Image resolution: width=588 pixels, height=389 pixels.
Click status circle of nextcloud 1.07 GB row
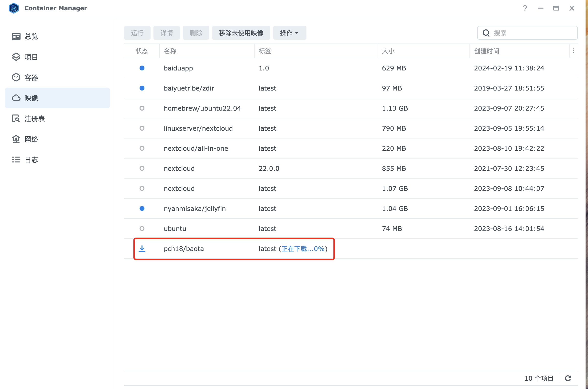pos(142,189)
